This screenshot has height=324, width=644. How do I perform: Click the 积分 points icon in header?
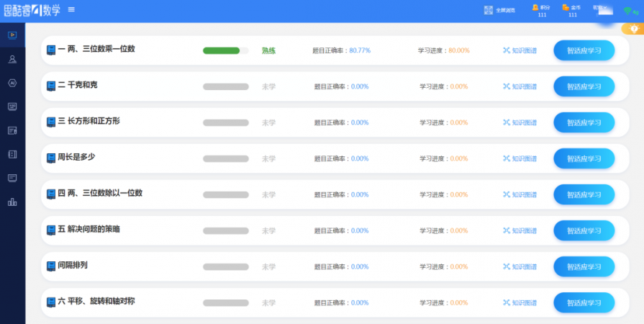point(535,7)
